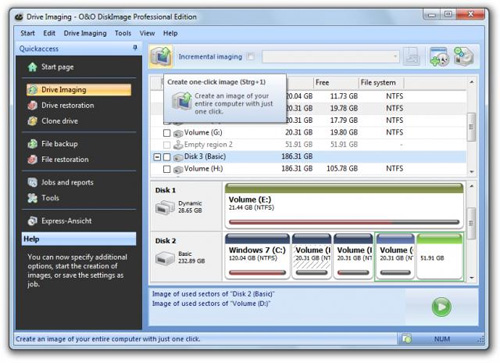Open the Tools menu in menu bar
The height and width of the screenshot is (363, 500).
tap(123, 33)
